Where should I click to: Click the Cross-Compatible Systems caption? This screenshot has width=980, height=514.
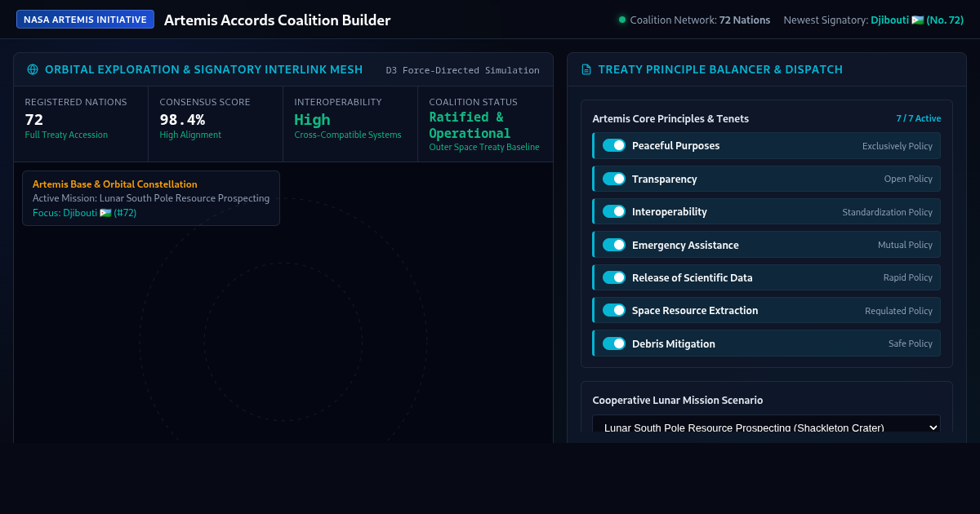coord(348,135)
